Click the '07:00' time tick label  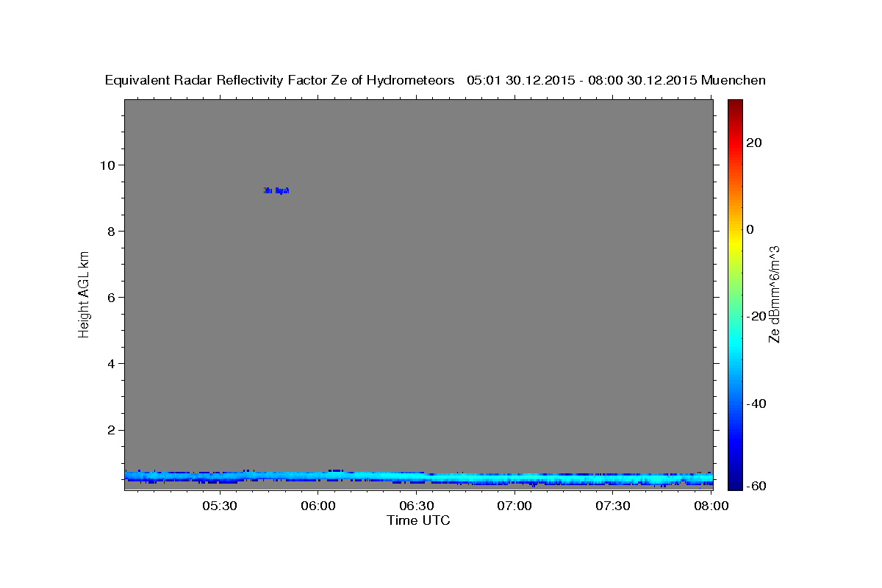coord(514,506)
